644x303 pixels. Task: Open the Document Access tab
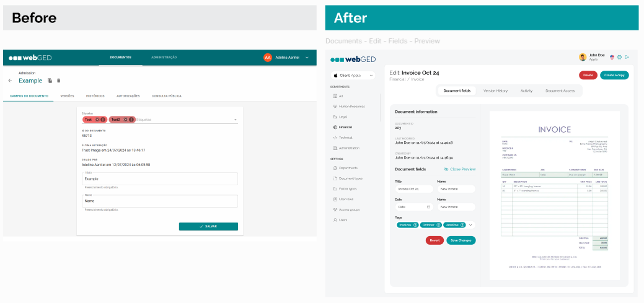(x=560, y=90)
